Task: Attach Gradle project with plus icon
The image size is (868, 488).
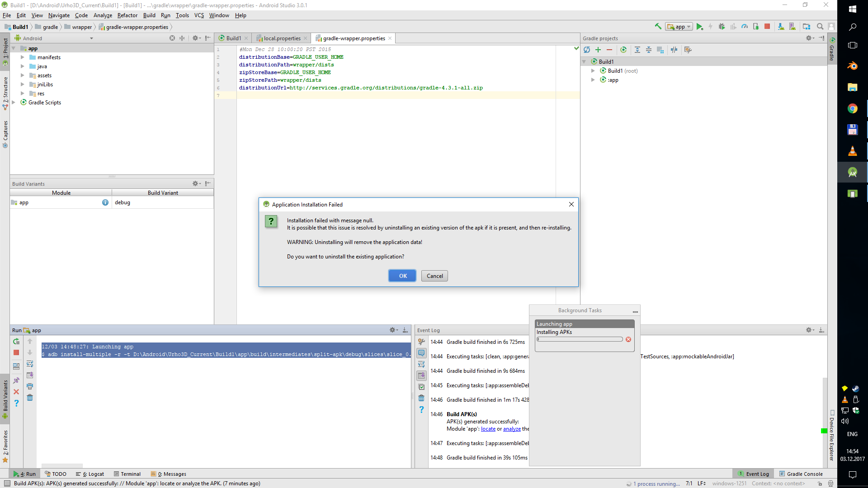Action: 598,50
